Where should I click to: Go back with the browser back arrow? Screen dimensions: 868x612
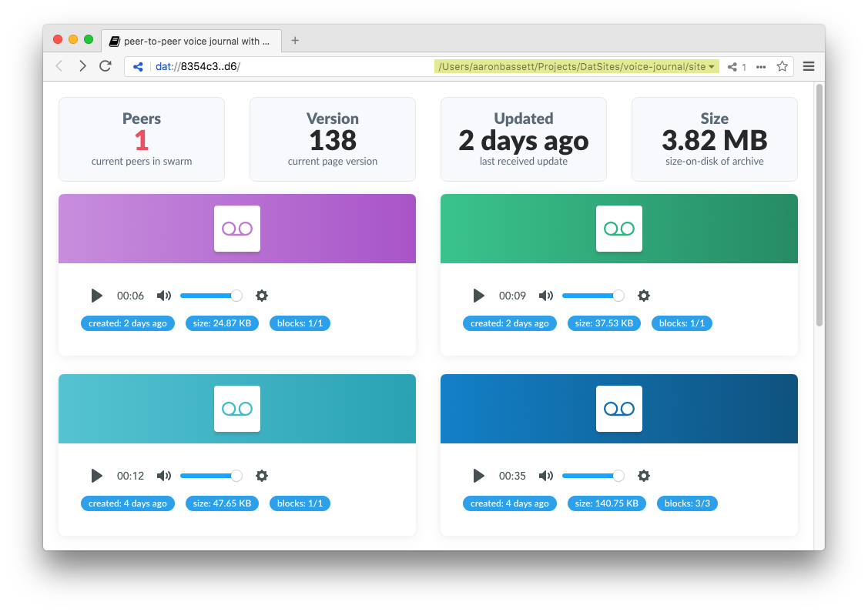(x=60, y=66)
